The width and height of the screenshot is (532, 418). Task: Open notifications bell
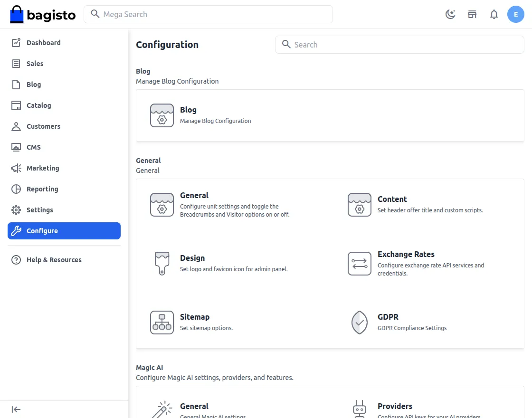pyautogui.click(x=494, y=14)
